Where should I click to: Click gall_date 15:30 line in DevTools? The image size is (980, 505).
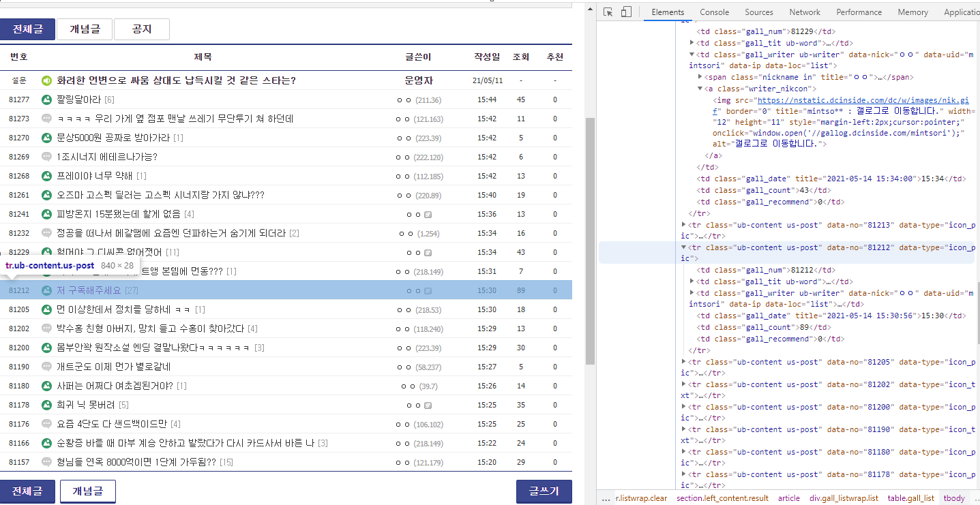(x=831, y=316)
